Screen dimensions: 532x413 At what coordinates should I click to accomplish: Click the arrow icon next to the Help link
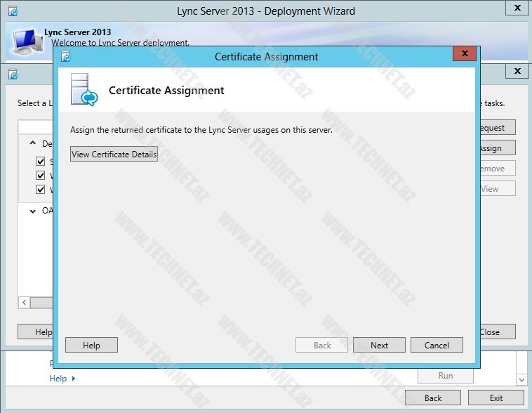click(74, 379)
